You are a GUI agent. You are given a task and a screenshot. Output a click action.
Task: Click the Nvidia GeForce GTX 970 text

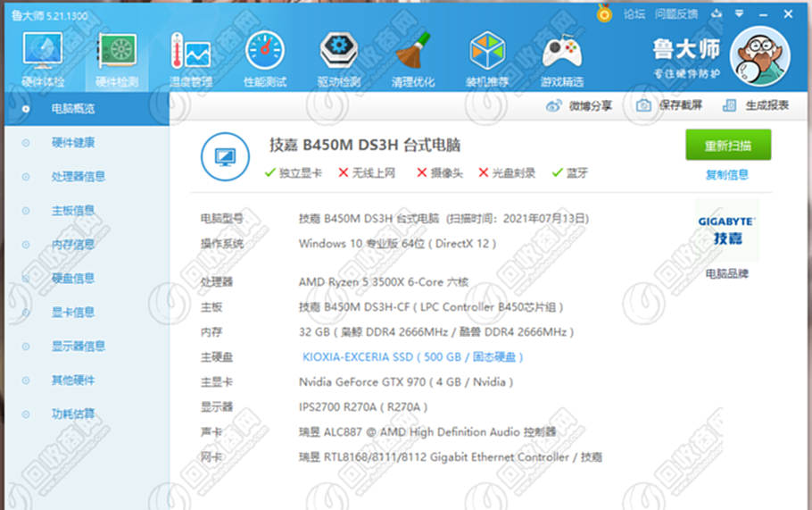pyautogui.click(x=406, y=382)
